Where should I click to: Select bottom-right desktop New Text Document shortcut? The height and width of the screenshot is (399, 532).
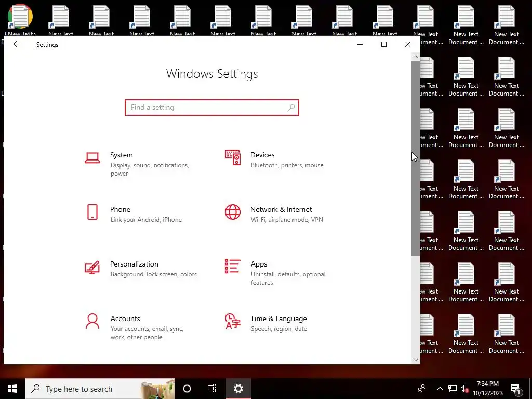click(x=506, y=334)
